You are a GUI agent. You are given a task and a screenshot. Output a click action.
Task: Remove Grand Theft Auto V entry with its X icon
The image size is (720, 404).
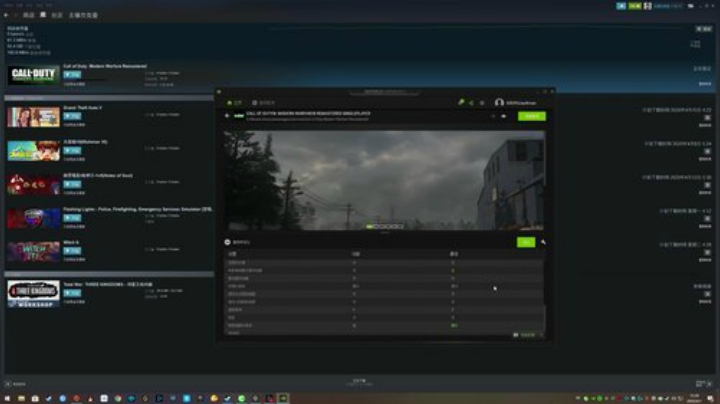coord(708,118)
